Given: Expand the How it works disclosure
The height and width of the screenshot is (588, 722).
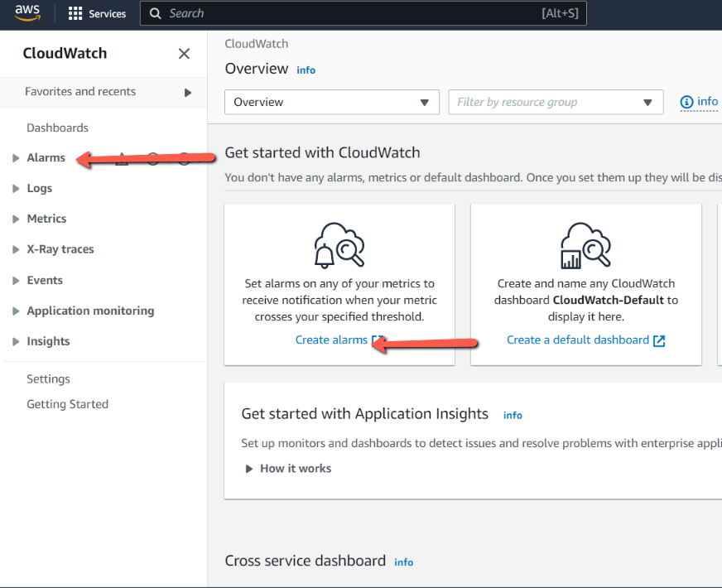Looking at the screenshot, I should [249, 469].
